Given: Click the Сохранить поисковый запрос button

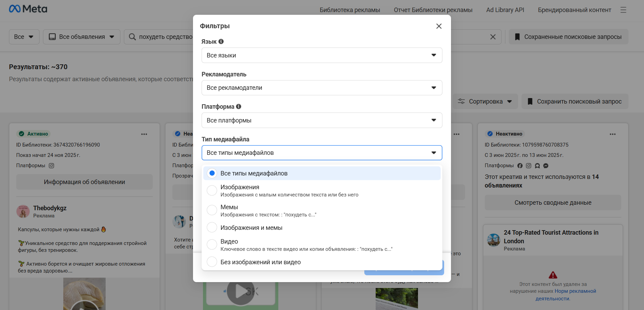Looking at the screenshot, I should pyautogui.click(x=575, y=101).
